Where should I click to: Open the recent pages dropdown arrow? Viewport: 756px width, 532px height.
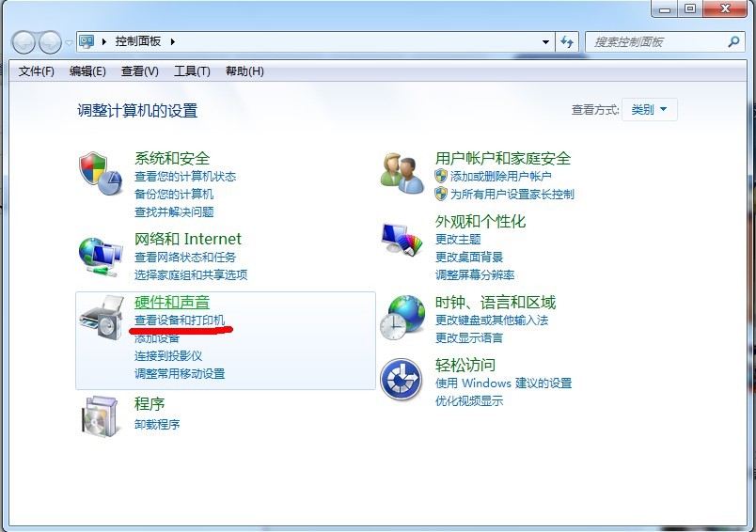[69, 43]
